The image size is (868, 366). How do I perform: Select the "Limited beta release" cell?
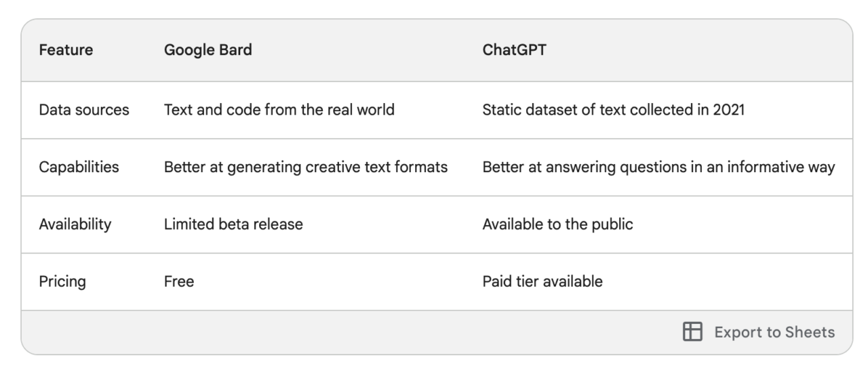[x=233, y=224]
